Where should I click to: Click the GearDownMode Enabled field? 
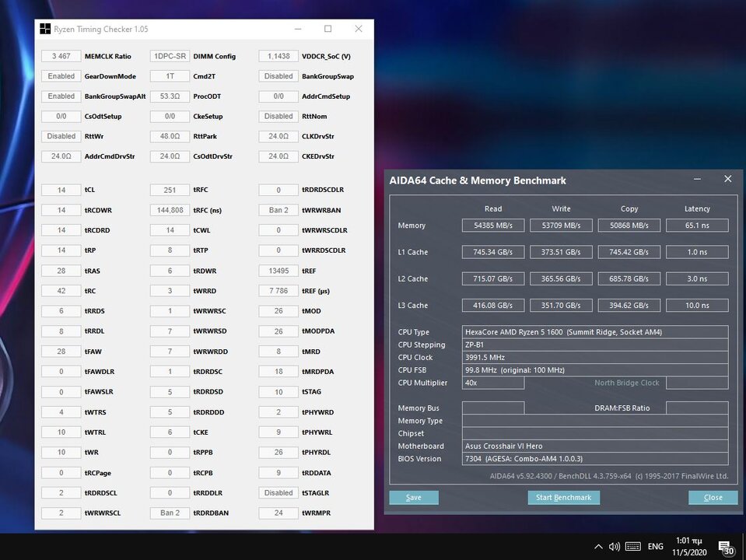(x=61, y=76)
